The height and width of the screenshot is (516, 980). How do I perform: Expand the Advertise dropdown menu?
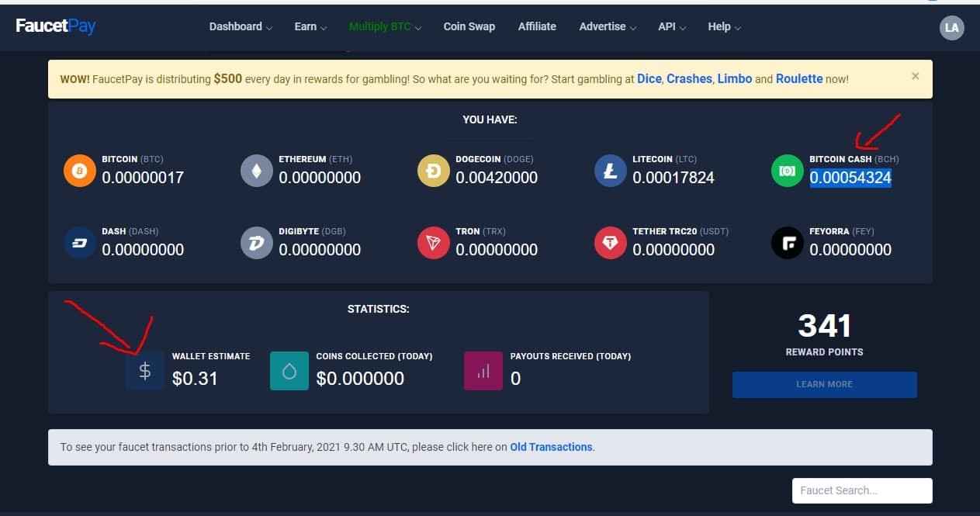(x=608, y=26)
